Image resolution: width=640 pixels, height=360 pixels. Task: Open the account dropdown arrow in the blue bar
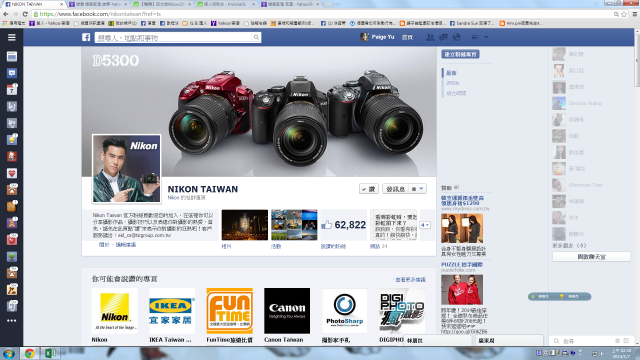click(x=486, y=37)
